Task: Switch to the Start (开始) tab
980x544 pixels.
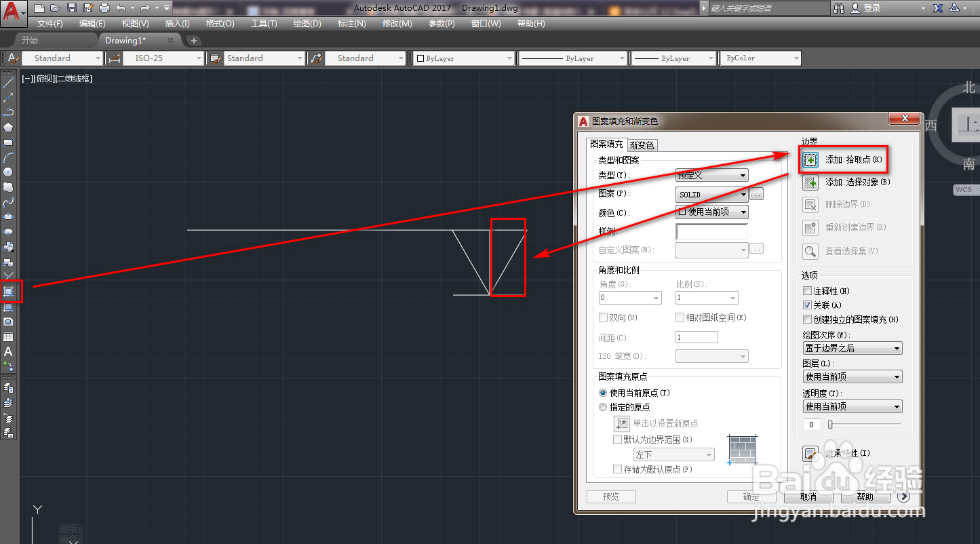Action: [x=30, y=40]
